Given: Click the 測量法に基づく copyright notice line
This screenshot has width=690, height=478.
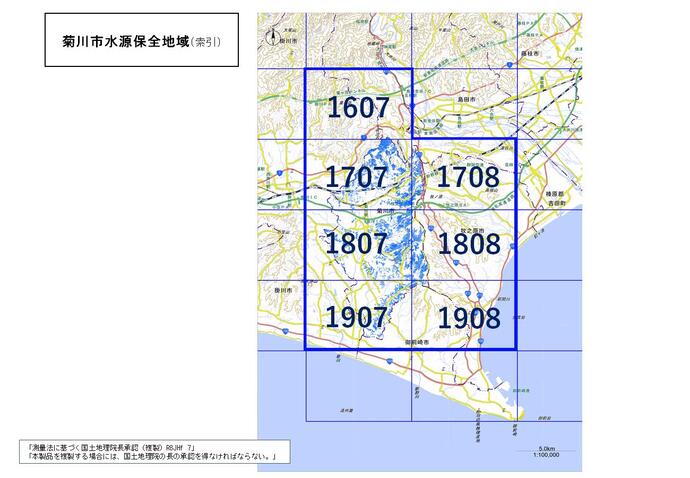Looking at the screenshot, I should coord(113,448).
